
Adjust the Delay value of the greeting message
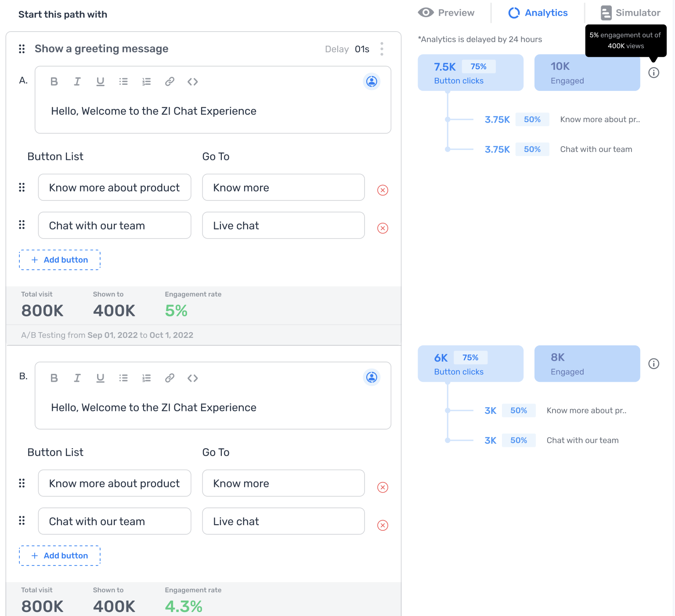[362, 49]
